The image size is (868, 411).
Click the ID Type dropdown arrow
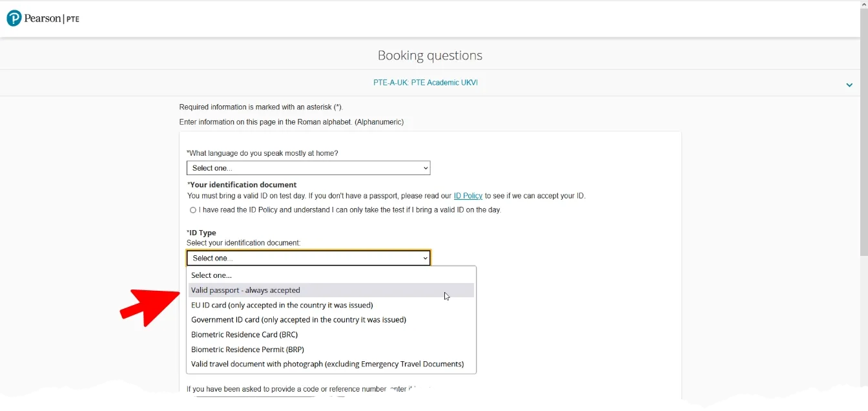425,258
